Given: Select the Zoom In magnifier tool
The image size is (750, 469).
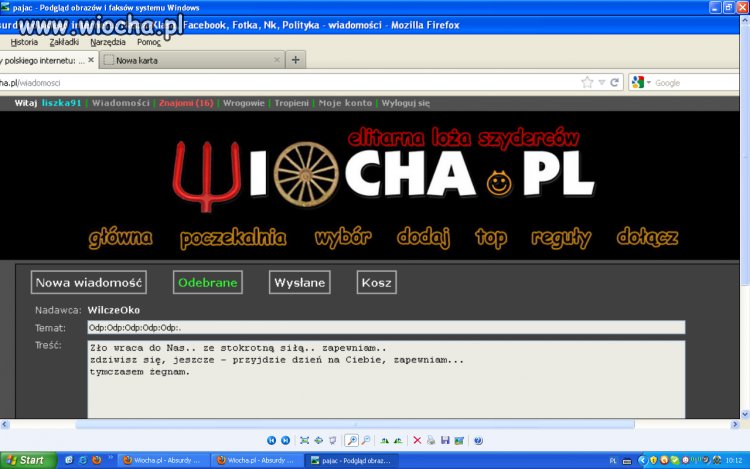Looking at the screenshot, I should pyautogui.click(x=352, y=440).
